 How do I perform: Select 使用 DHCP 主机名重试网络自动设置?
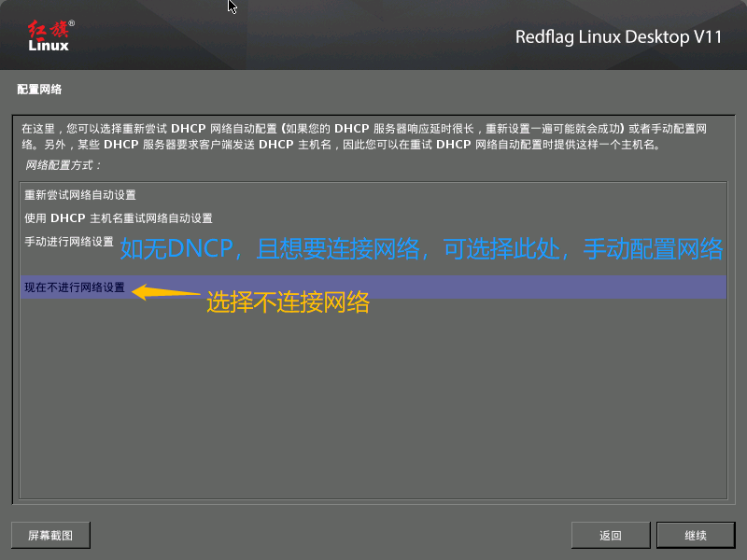click(x=119, y=217)
